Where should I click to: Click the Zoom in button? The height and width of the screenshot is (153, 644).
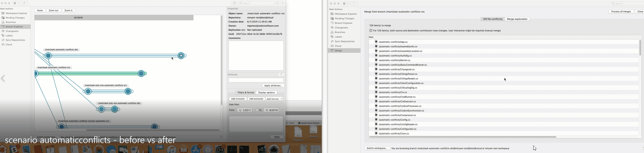pyautogui.click(x=69, y=10)
